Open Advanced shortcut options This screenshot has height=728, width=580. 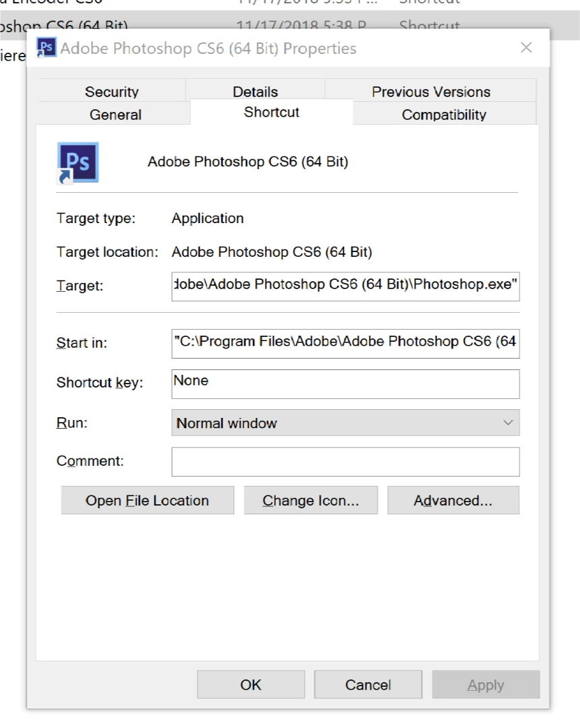[x=453, y=500]
